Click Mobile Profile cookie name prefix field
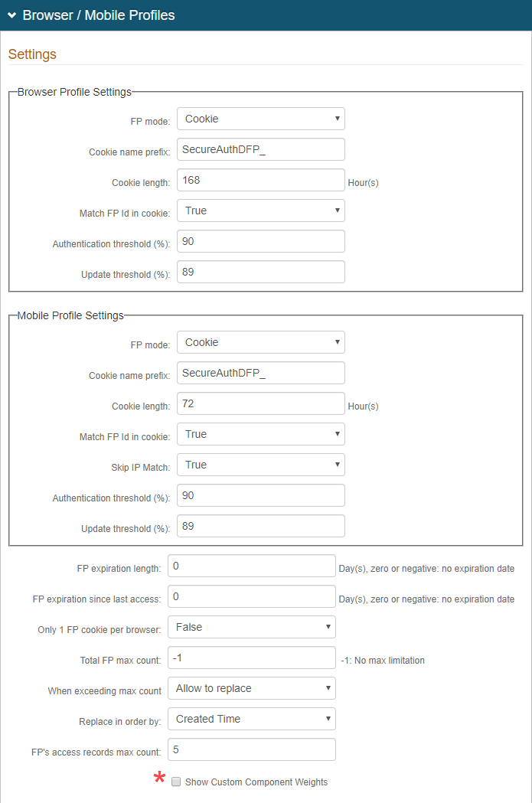 (x=260, y=373)
